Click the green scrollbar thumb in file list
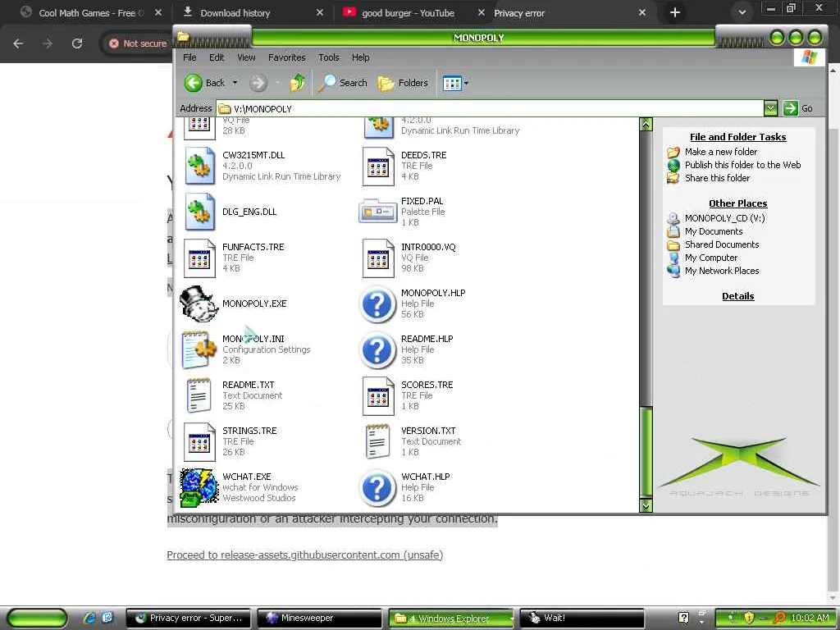This screenshot has height=630, width=840. pyautogui.click(x=646, y=451)
